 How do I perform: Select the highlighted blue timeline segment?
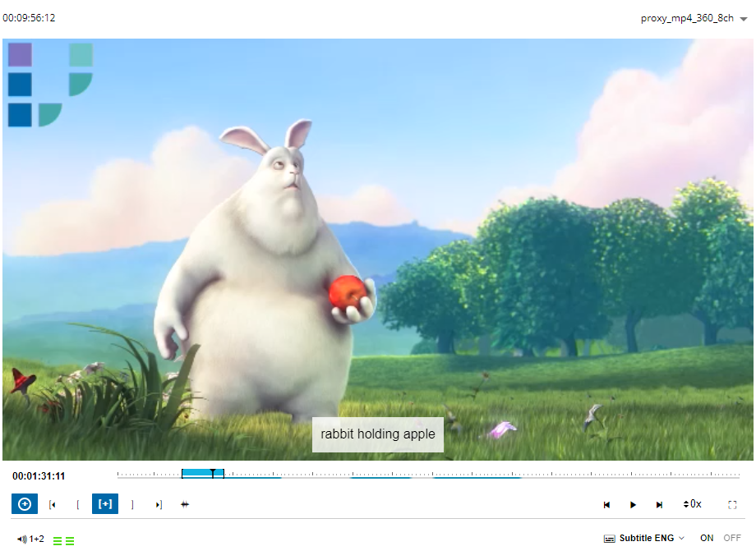[x=202, y=473]
